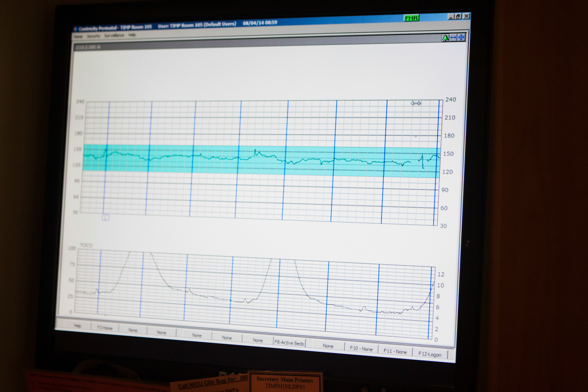Viewport: 588px width, 392px height.
Task: Click the four-way move arrows icon
Action: [x=461, y=38]
